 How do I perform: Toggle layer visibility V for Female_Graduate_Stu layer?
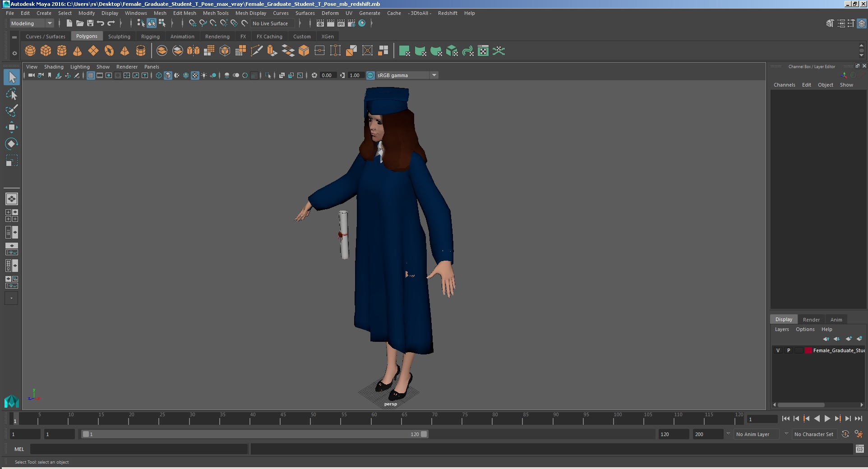(x=778, y=350)
